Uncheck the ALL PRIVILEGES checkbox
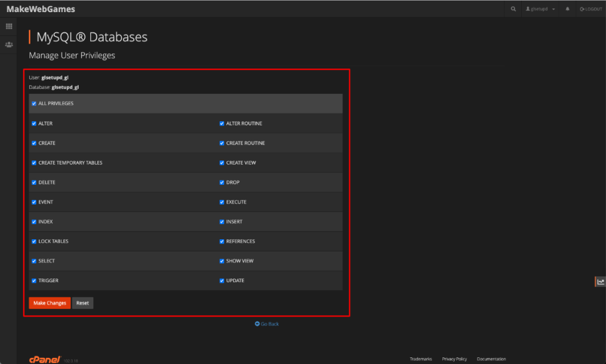This screenshot has width=606, height=364. [x=34, y=104]
